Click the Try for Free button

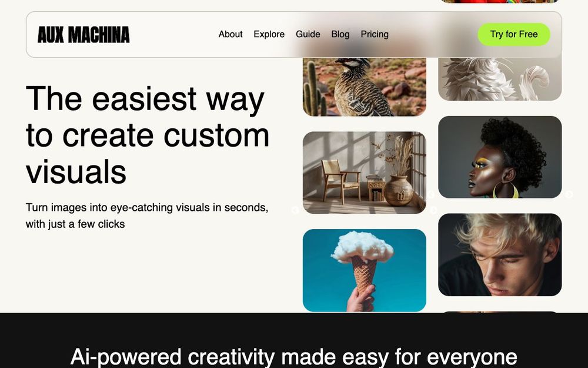[x=514, y=34]
